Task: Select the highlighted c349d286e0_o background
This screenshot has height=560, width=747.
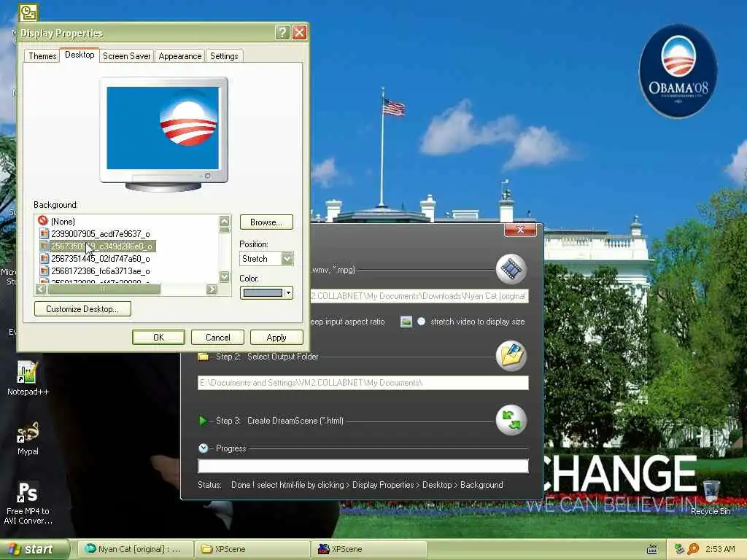Action: tap(102, 246)
